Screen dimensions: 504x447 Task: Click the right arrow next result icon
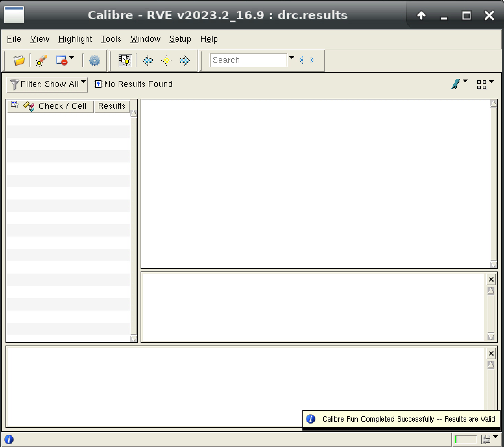click(x=184, y=61)
